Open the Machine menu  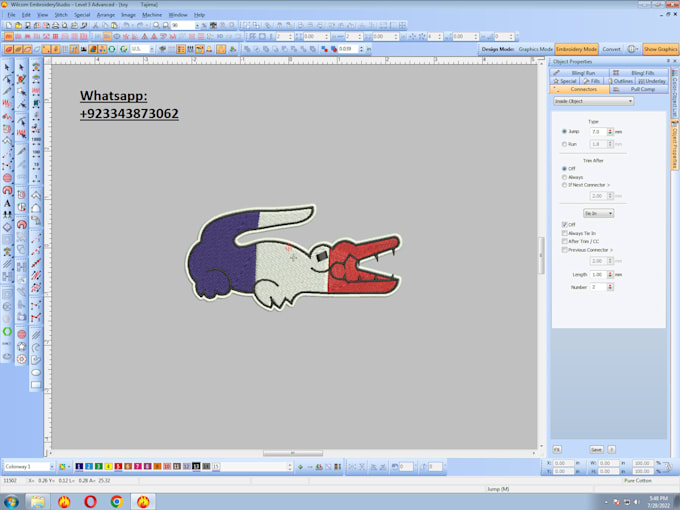point(152,15)
